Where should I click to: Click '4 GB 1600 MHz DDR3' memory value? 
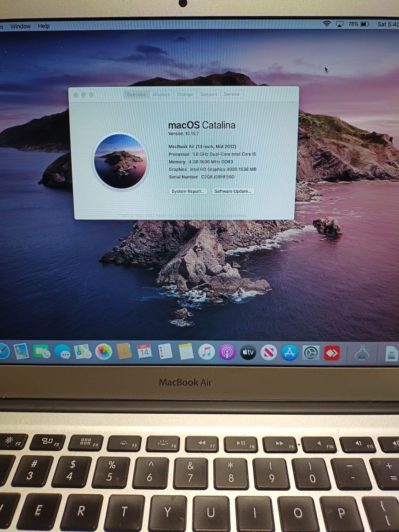click(211, 162)
